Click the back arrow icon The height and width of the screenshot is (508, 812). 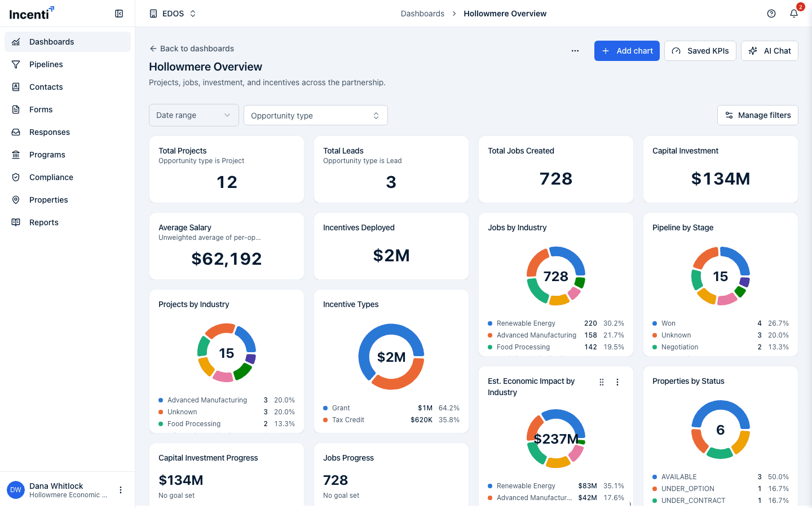[x=153, y=49]
